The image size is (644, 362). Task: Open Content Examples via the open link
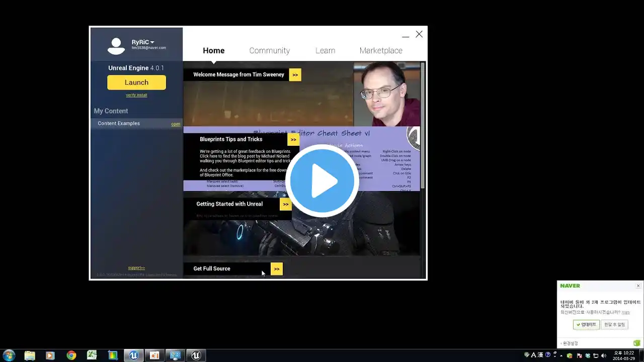pos(176,124)
